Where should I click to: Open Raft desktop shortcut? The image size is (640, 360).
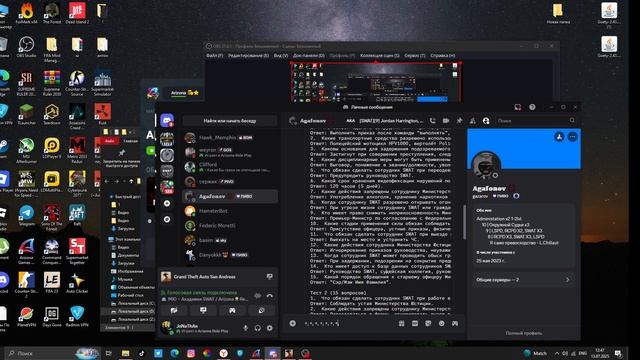(x=77, y=216)
